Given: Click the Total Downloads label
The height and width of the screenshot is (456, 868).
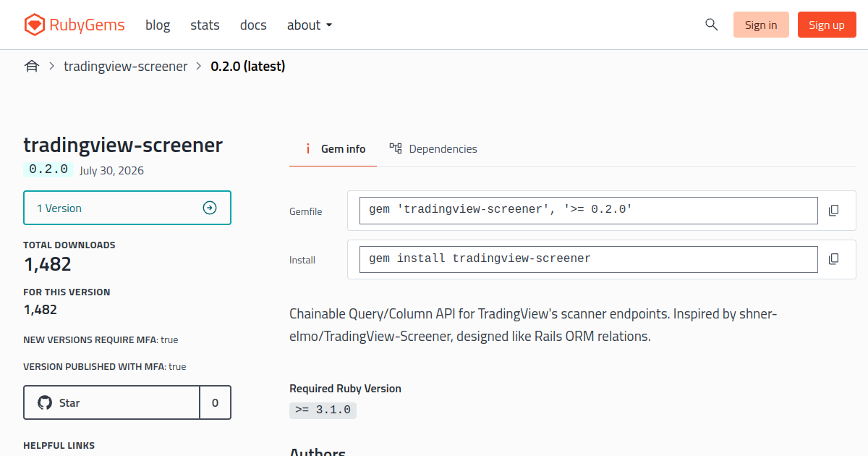Looking at the screenshot, I should (x=69, y=245).
